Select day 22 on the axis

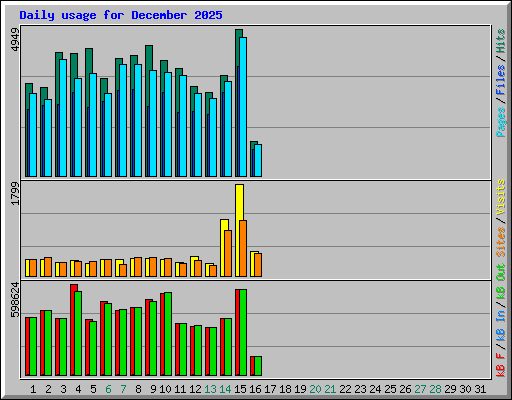point(345,389)
